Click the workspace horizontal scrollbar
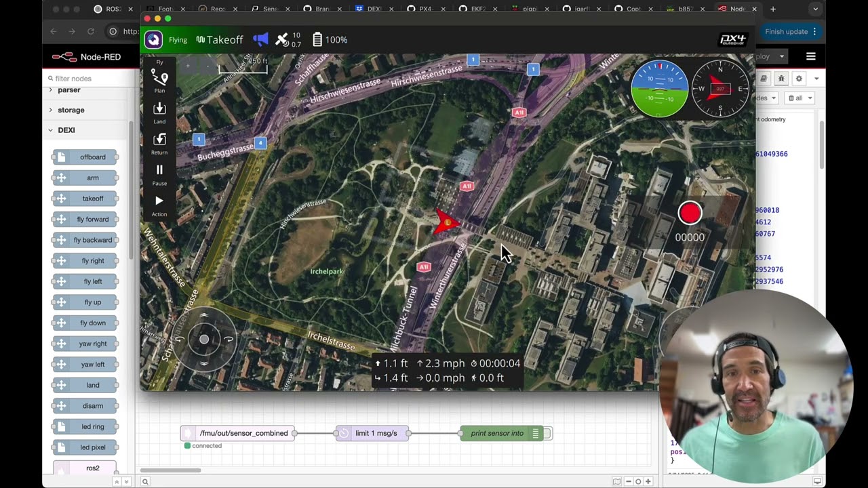This screenshot has height=488, width=868. click(x=170, y=470)
